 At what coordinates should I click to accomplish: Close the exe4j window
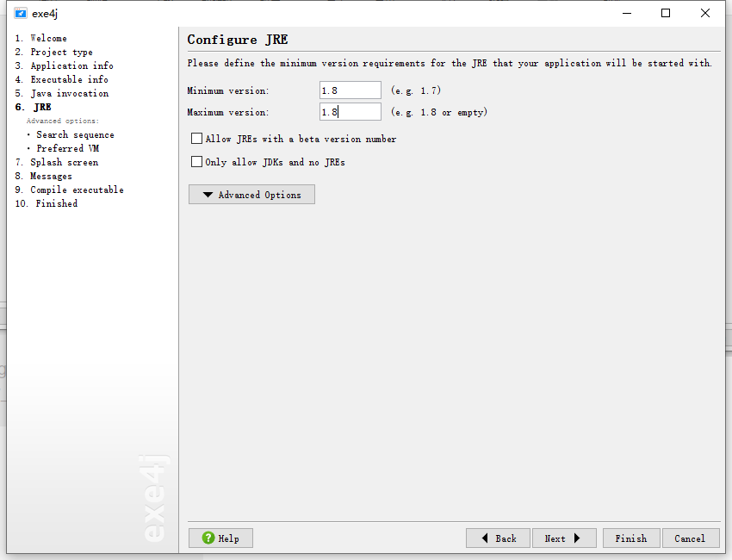pyautogui.click(x=705, y=13)
